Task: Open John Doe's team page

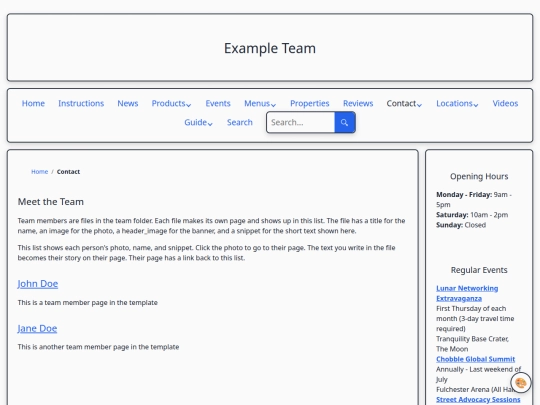Action: click(38, 284)
